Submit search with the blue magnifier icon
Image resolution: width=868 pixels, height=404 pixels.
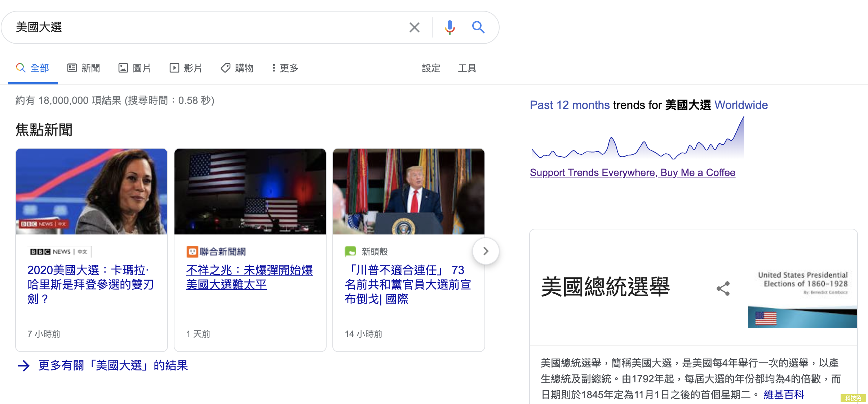click(478, 27)
